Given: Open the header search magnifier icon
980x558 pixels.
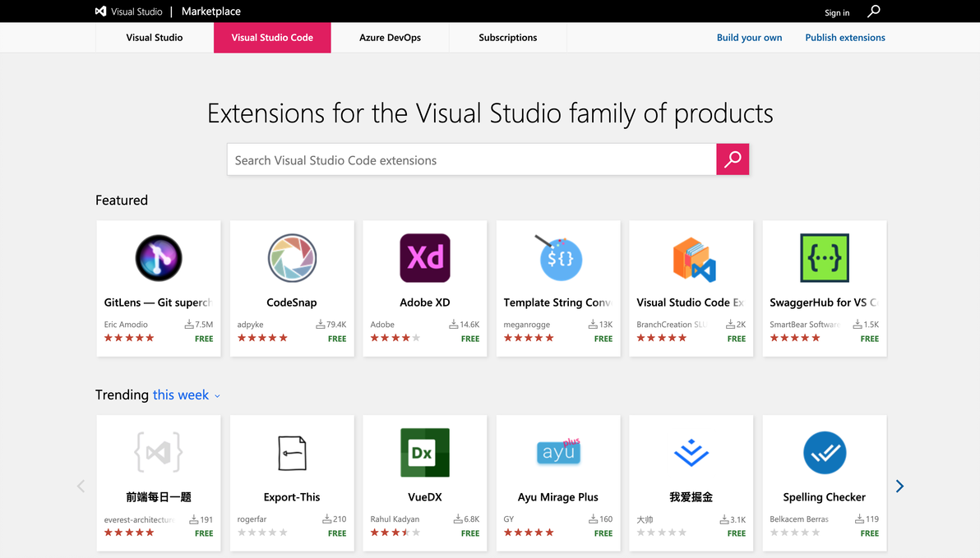Looking at the screenshot, I should [x=874, y=12].
